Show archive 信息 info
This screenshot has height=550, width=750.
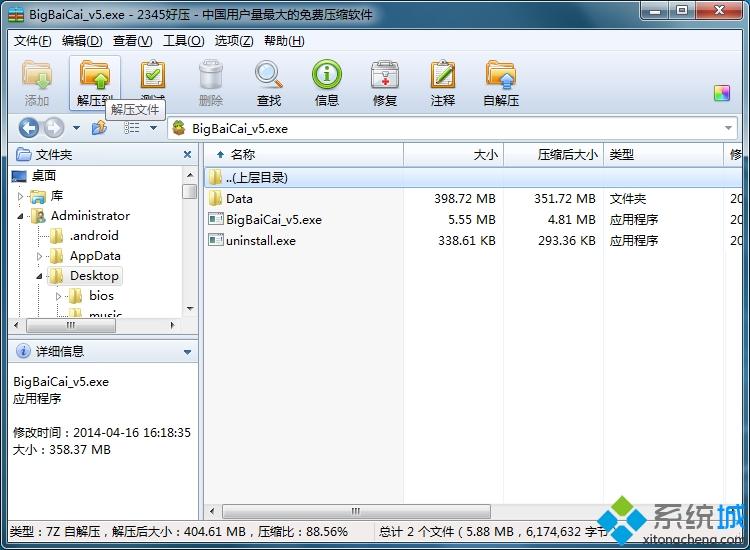tap(327, 82)
